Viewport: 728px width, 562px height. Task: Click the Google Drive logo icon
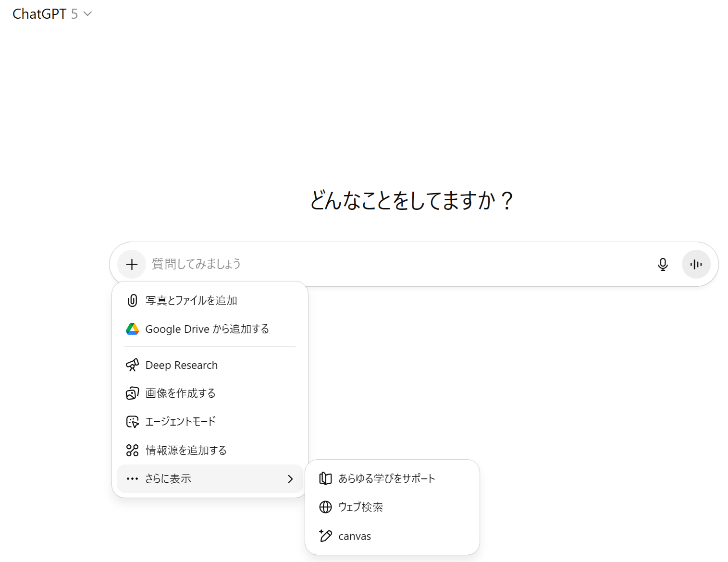[132, 329]
